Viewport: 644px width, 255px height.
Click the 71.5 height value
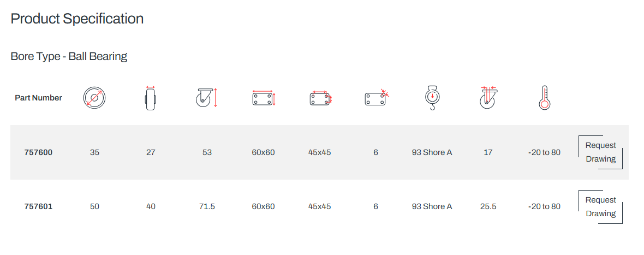pyautogui.click(x=207, y=206)
